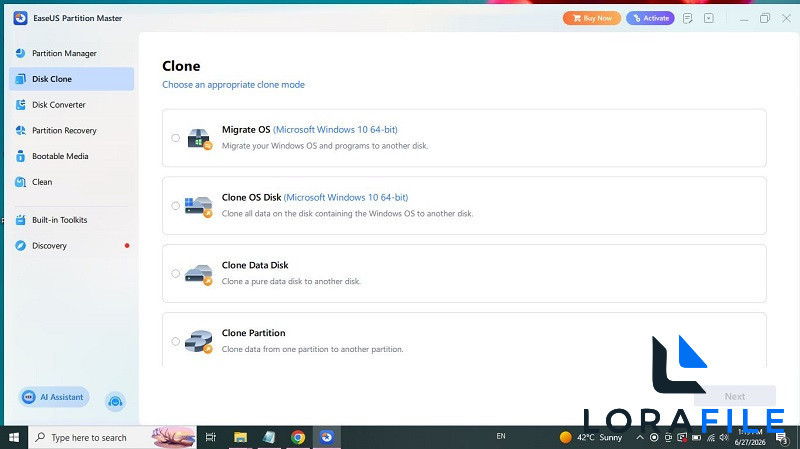Click the Built-in Toolkits icon

20,220
